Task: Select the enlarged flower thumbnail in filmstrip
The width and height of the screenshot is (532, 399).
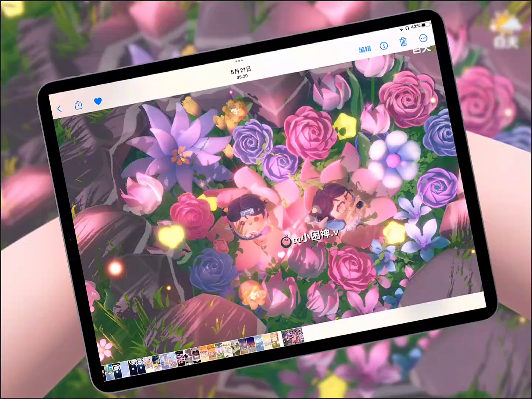Action: click(x=293, y=337)
